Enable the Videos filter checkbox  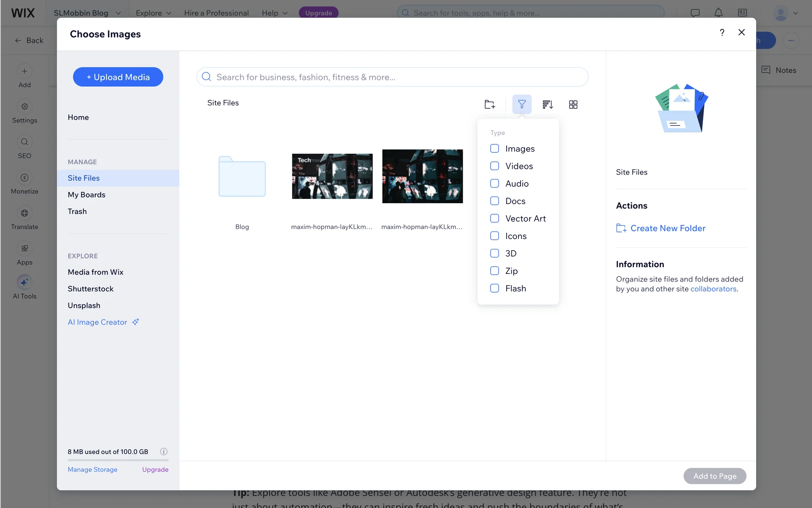[x=494, y=166]
